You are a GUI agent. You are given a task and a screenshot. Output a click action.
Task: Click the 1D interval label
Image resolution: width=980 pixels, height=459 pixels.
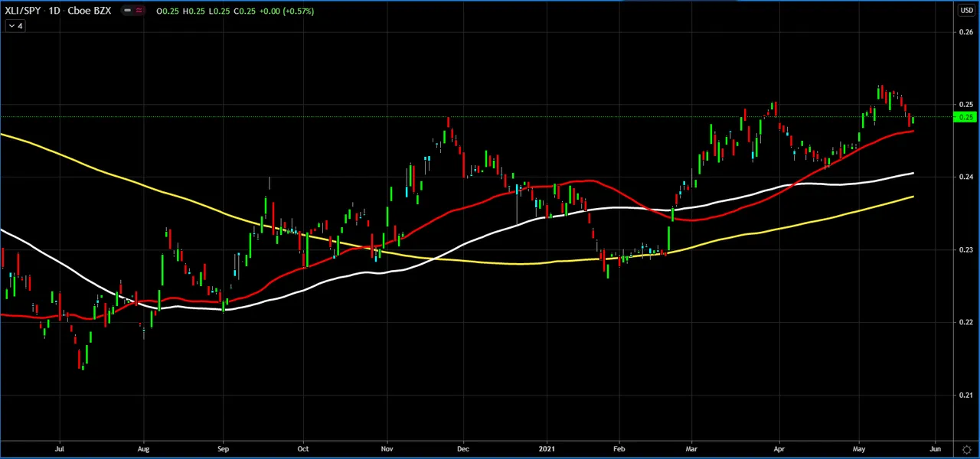point(54,11)
